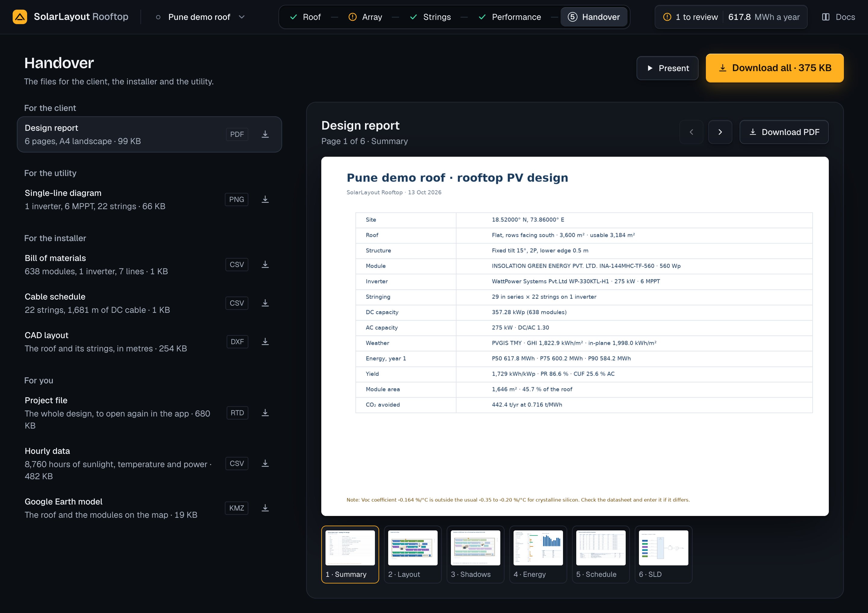
Task: Select the 2 · Layout page thumbnail
Action: pos(413,555)
